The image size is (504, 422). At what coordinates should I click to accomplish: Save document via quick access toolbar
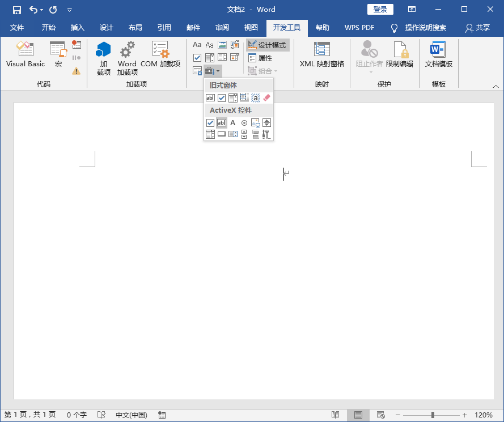[x=16, y=10]
